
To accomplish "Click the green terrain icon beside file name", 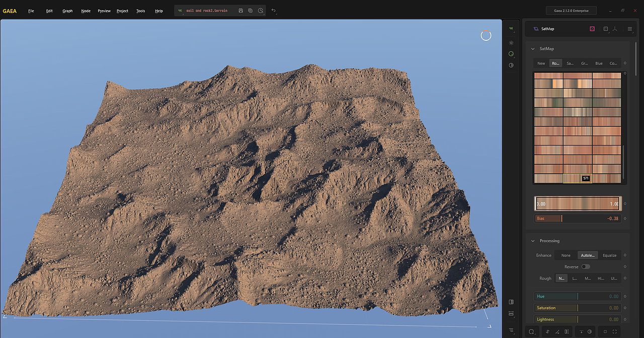I will (x=180, y=11).
